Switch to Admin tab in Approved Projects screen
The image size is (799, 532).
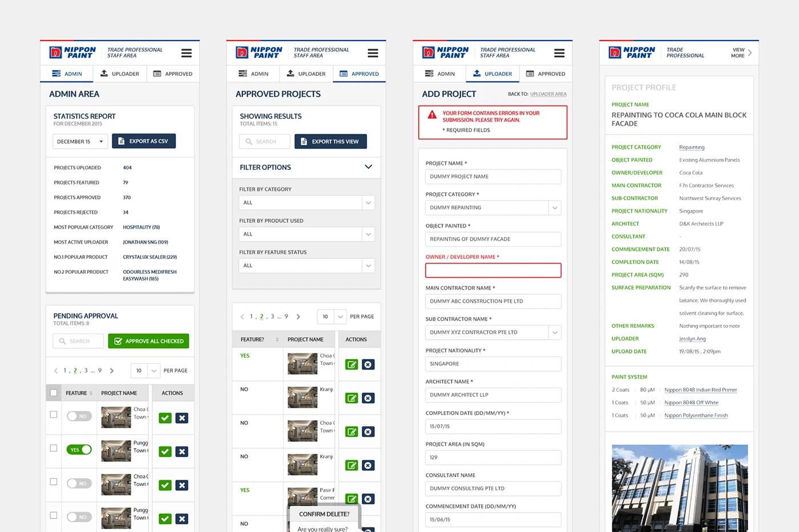click(x=253, y=74)
